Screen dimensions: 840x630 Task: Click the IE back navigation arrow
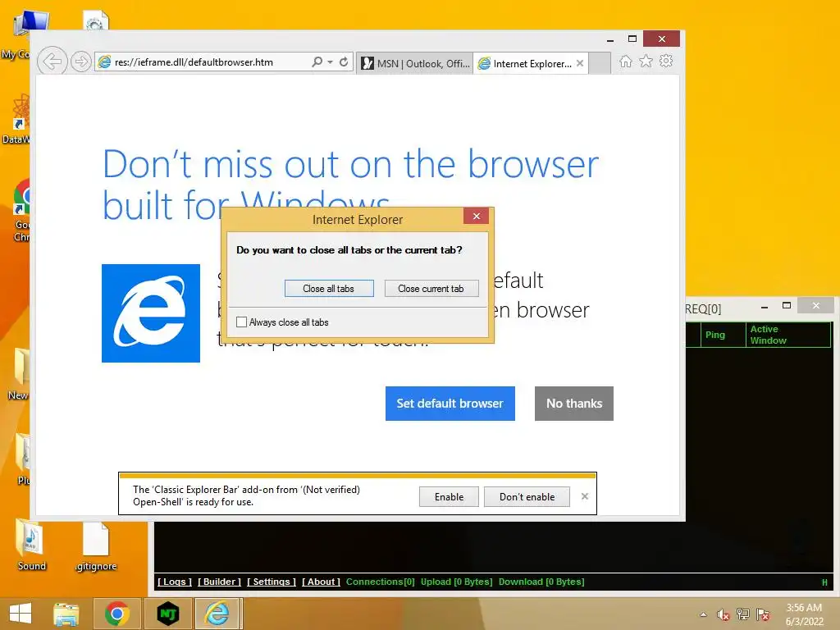coord(52,62)
